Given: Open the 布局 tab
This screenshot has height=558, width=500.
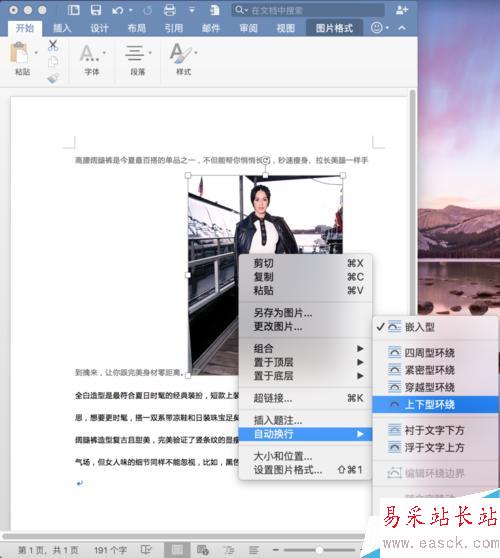Looking at the screenshot, I should coord(137,28).
